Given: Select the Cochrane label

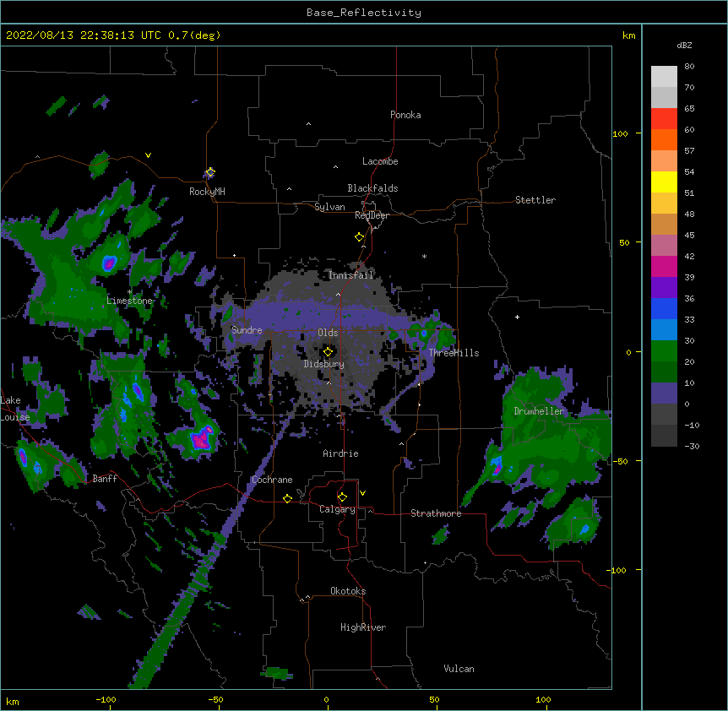Looking at the screenshot, I should pos(272,480).
